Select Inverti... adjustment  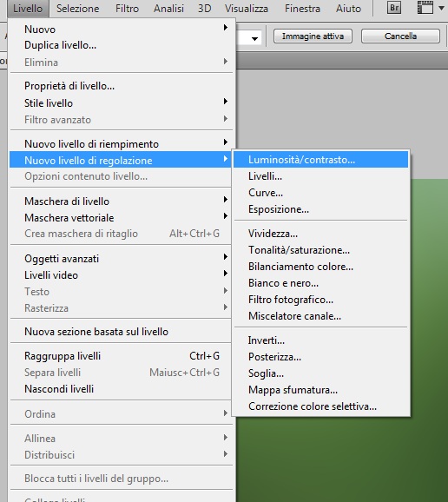point(320,340)
